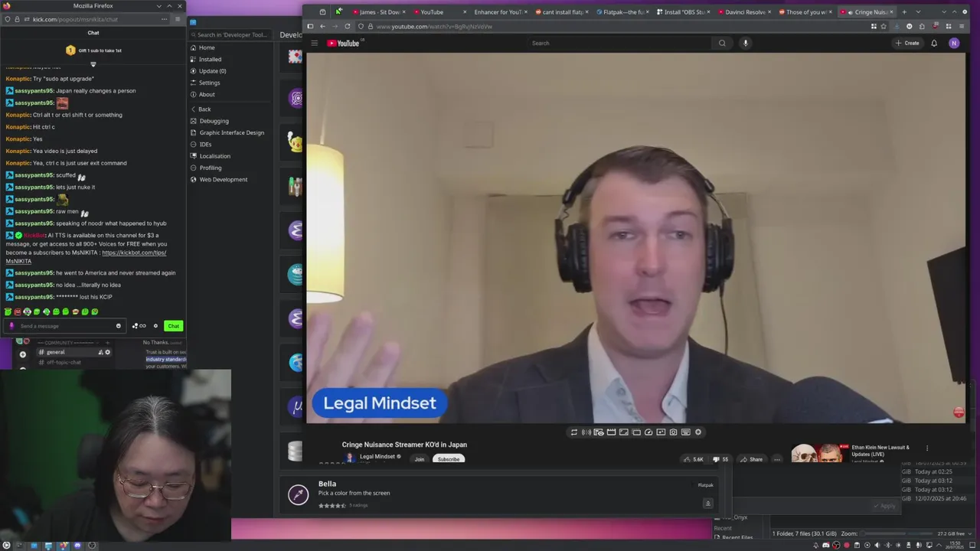Focus the YouTube search box
This screenshot has height=551, width=980.
620,43
